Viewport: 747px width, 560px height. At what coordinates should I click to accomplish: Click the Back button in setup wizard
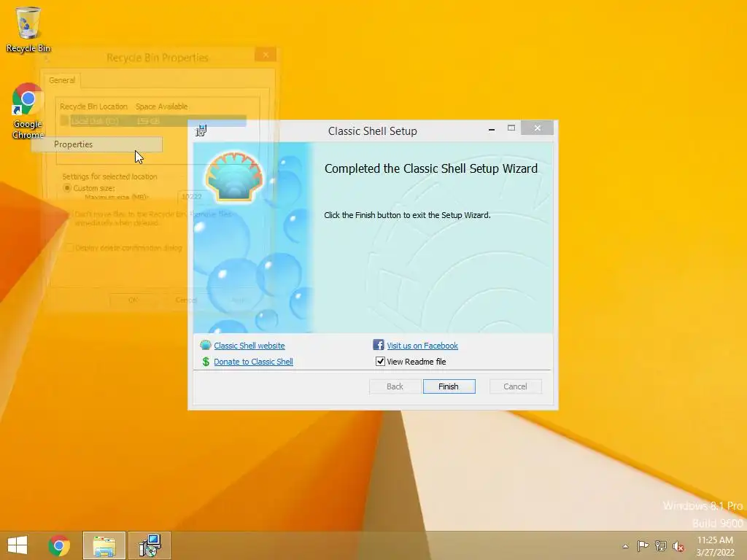point(395,386)
